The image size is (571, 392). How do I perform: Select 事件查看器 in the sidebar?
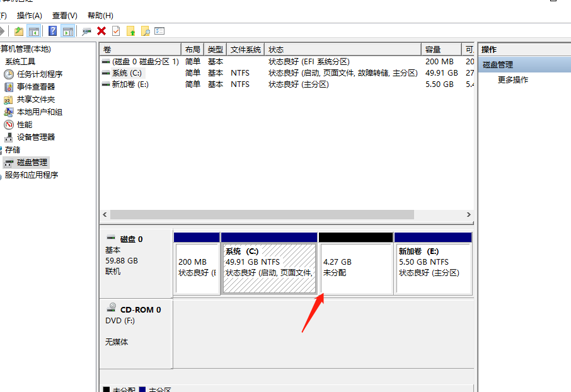click(35, 86)
